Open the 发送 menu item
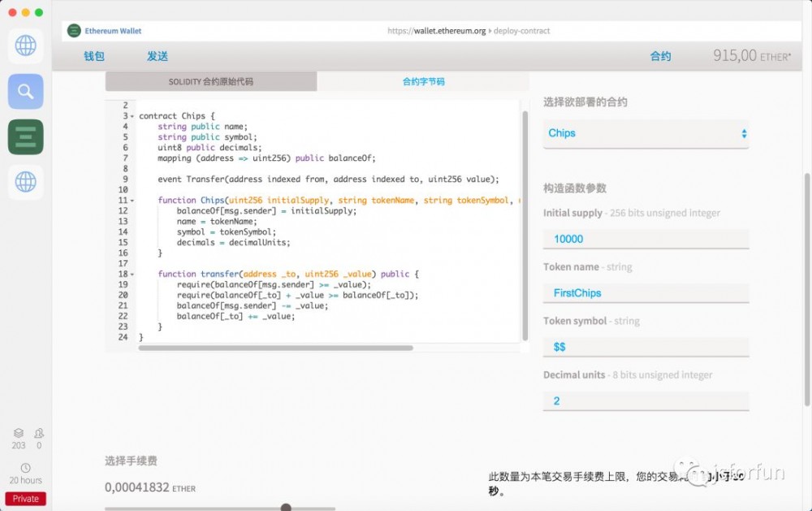Image resolution: width=812 pixels, height=511 pixels. tap(158, 56)
